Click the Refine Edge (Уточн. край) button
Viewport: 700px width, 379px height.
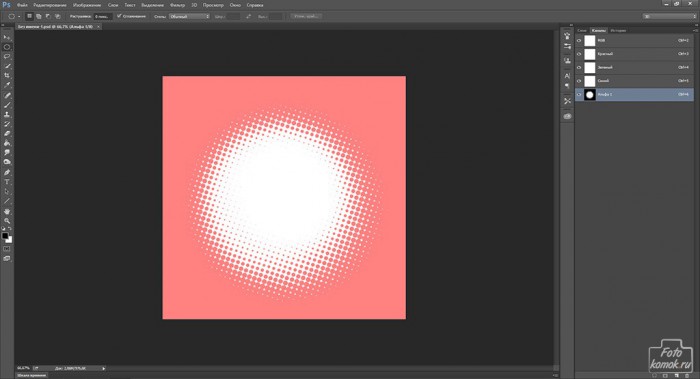[306, 17]
